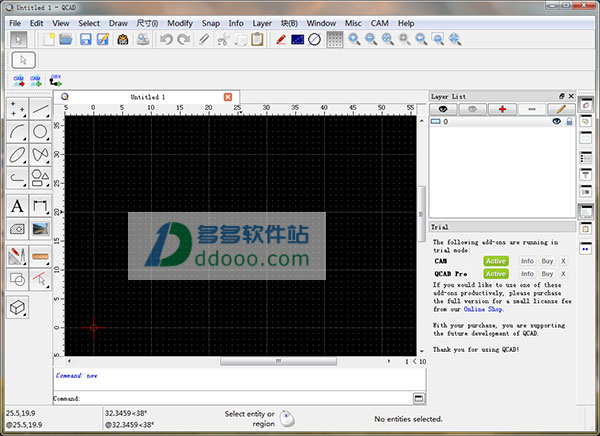The width and height of the screenshot is (600, 436).
Task: Expand the Dimension tool group
Action: pyautogui.click(x=40, y=206)
